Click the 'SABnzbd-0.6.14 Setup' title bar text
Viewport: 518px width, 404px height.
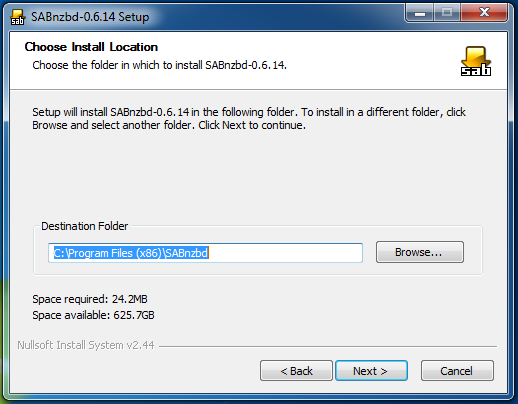click(90, 17)
